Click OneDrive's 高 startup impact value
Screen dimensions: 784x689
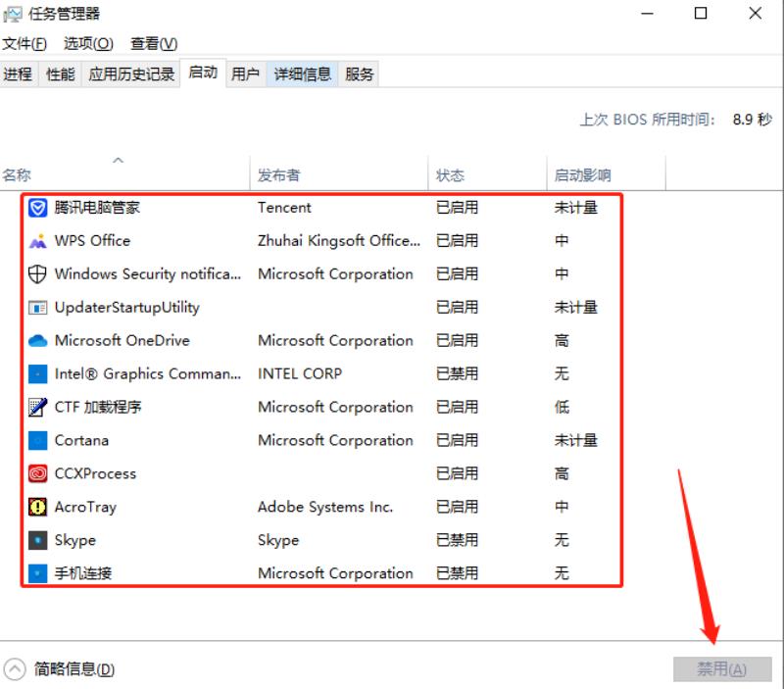pos(562,341)
